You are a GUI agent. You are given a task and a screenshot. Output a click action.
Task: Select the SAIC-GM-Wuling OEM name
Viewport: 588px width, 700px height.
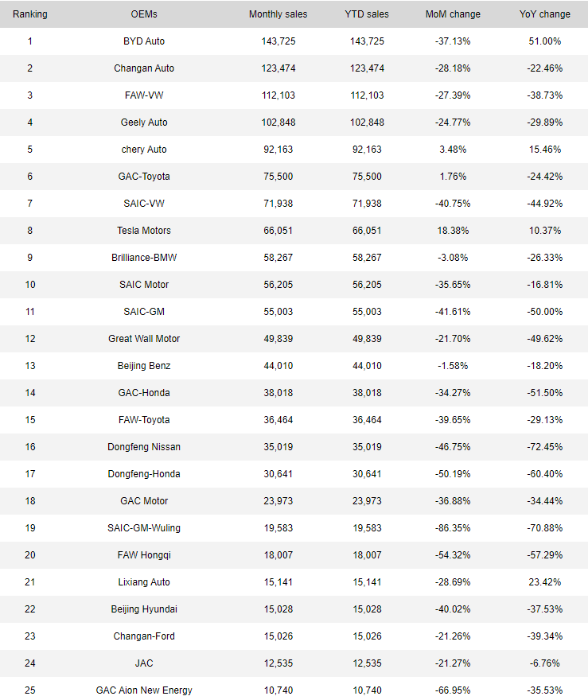coord(144,528)
